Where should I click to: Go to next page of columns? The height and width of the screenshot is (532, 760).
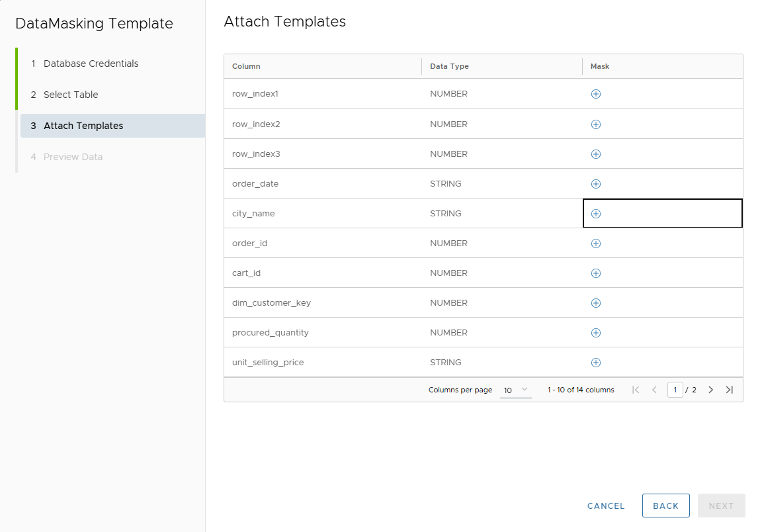click(710, 390)
